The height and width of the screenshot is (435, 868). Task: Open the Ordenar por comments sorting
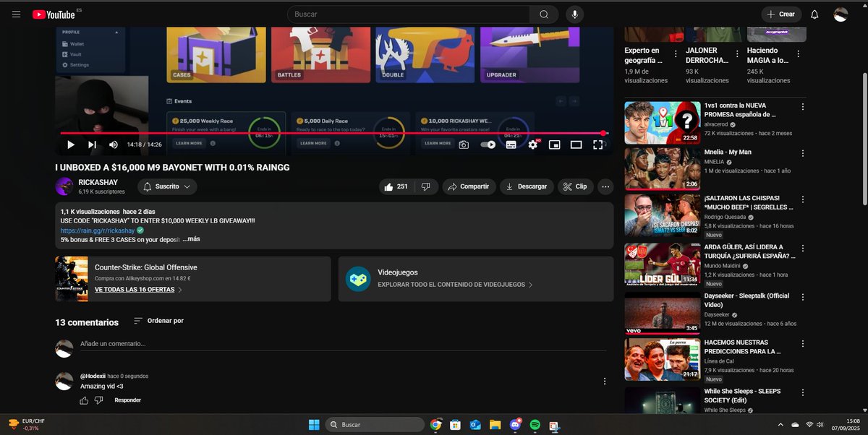pos(158,321)
